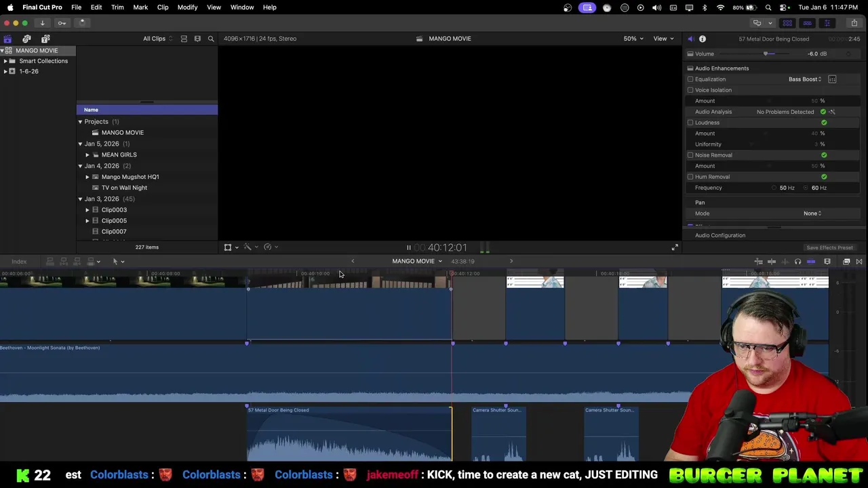868x488 pixels.
Task: Show or hide the Timeline button
Action: click(x=807, y=23)
